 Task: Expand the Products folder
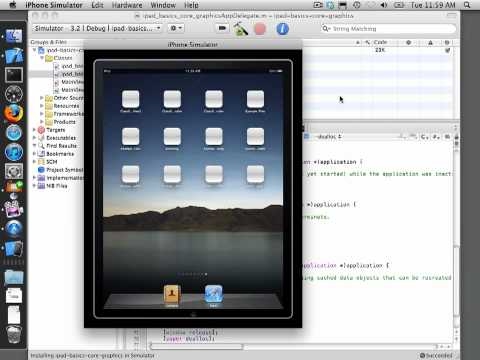click(42, 122)
